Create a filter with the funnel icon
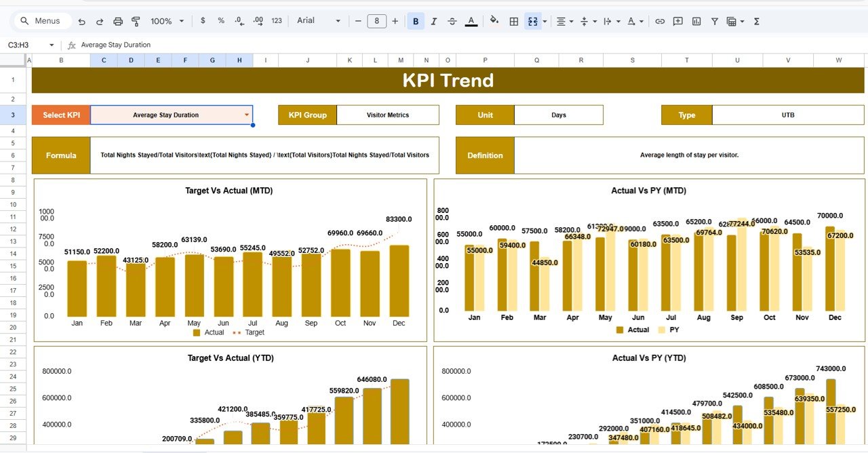 (714, 21)
